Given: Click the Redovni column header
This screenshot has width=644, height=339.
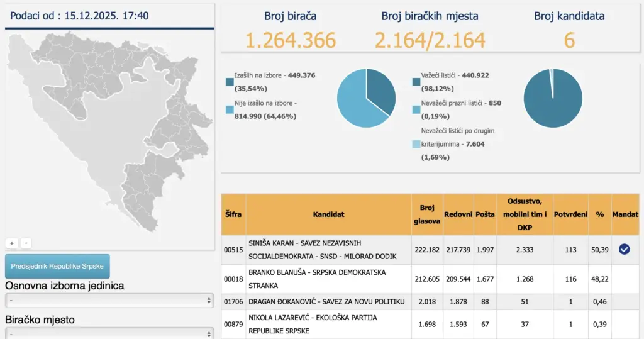Looking at the screenshot, I should [458, 214].
